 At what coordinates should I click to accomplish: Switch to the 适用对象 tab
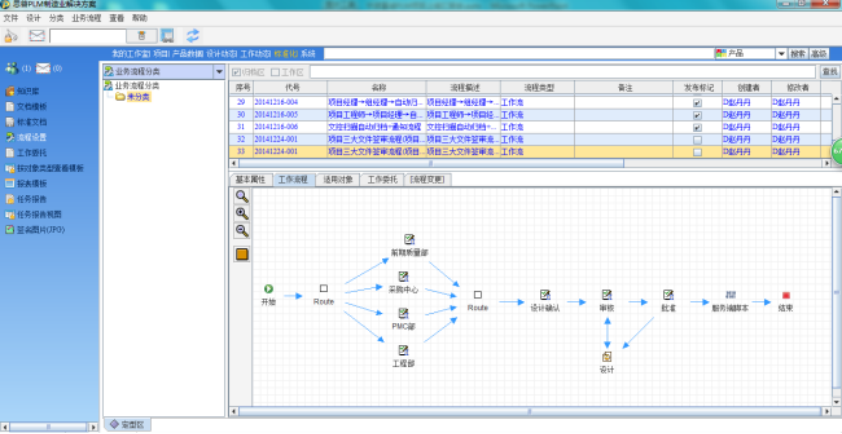pos(338,180)
